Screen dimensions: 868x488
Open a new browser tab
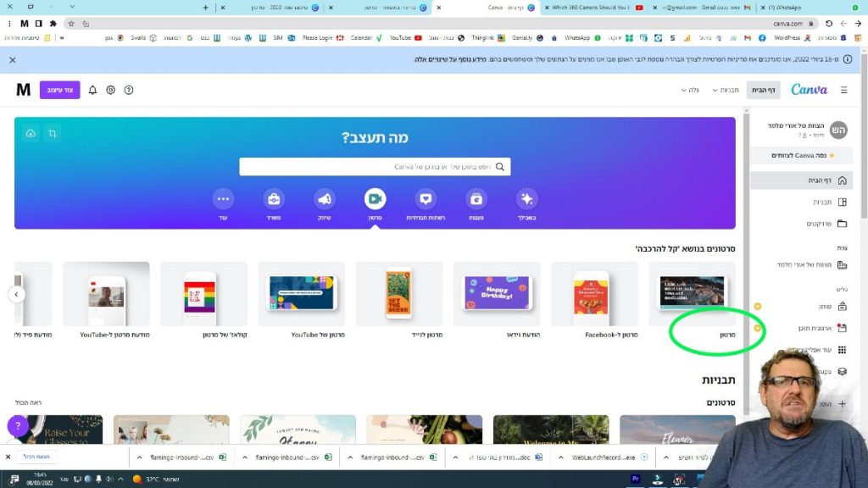pos(205,7)
